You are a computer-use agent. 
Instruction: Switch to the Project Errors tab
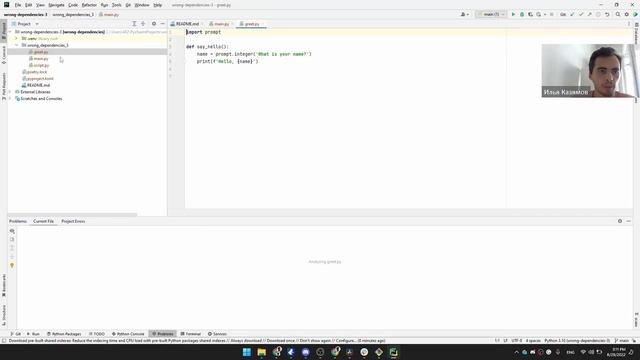73,221
